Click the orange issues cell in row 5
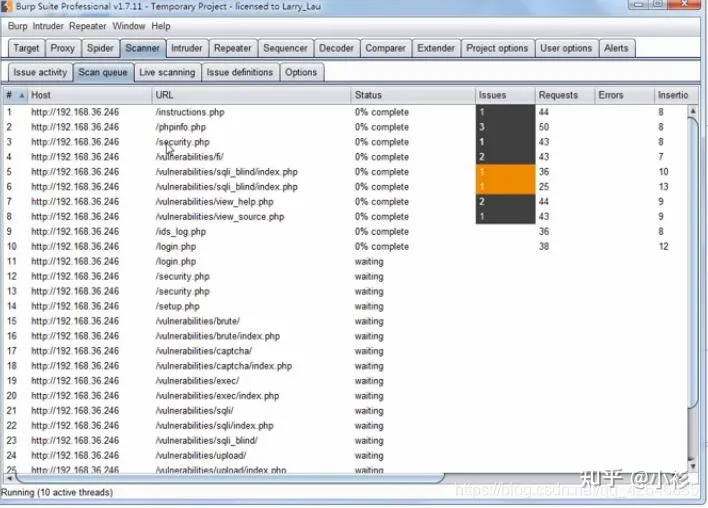708x508 pixels. (x=505, y=172)
